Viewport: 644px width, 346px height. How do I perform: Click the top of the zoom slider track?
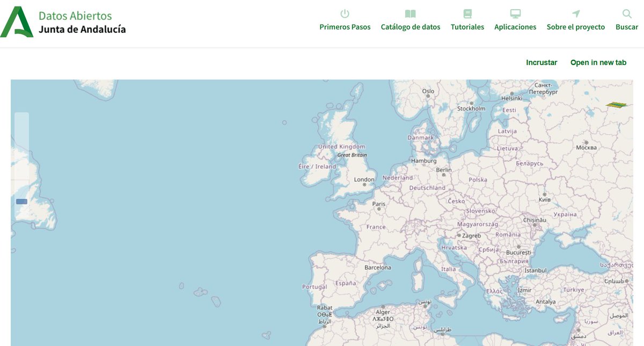click(x=20, y=116)
